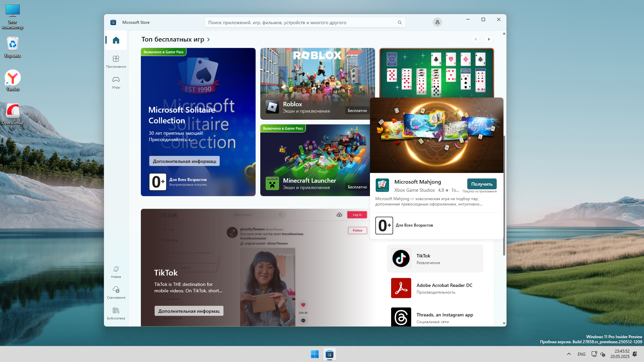
Task: Show hidden tray icons chevron
Action: coord(569,354)
